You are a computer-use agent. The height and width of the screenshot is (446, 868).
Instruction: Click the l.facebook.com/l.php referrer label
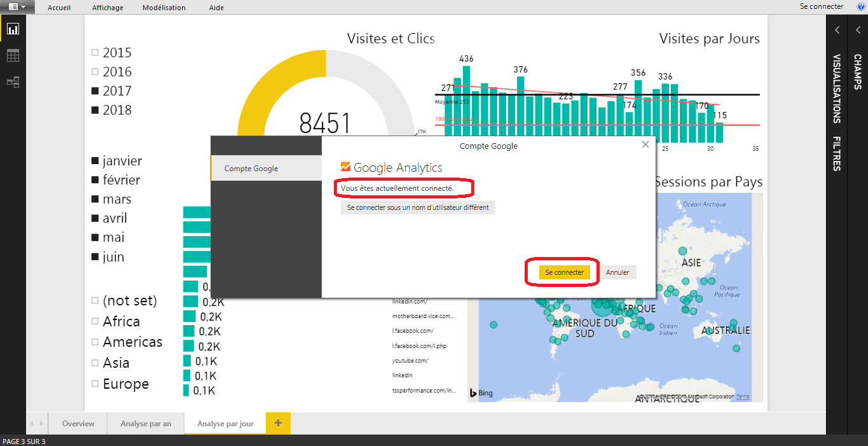[418, 346]
